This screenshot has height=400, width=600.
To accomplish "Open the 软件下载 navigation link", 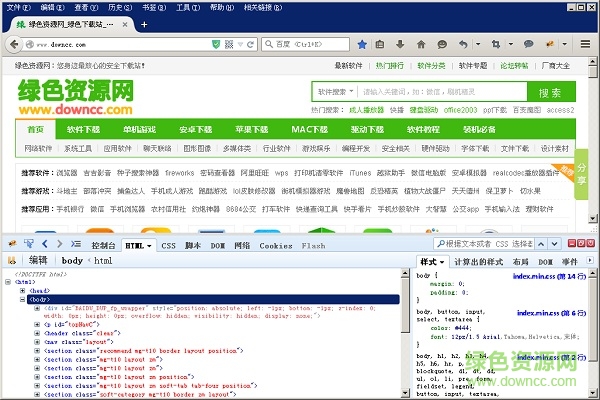I will 83,129.
